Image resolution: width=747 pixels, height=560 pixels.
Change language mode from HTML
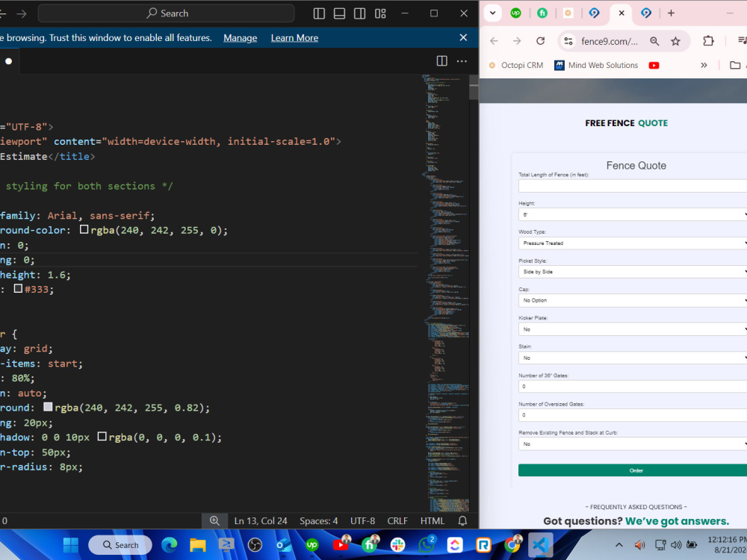point(432,521)
